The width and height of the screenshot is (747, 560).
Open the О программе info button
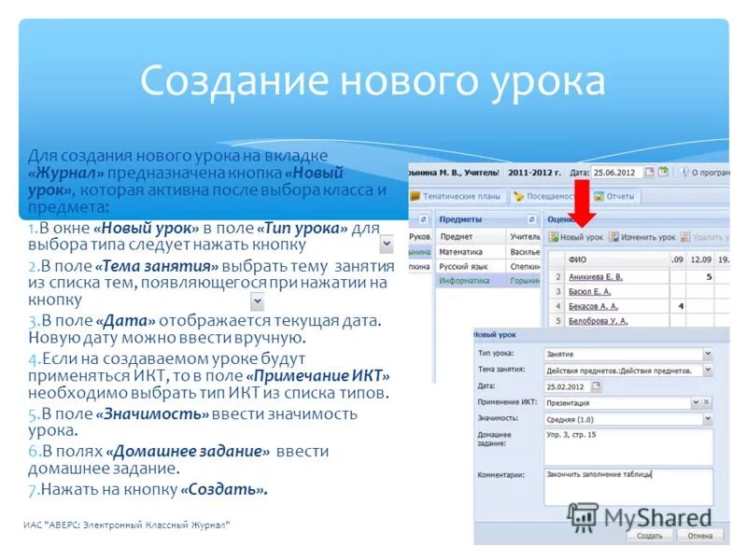pos(705,173)
